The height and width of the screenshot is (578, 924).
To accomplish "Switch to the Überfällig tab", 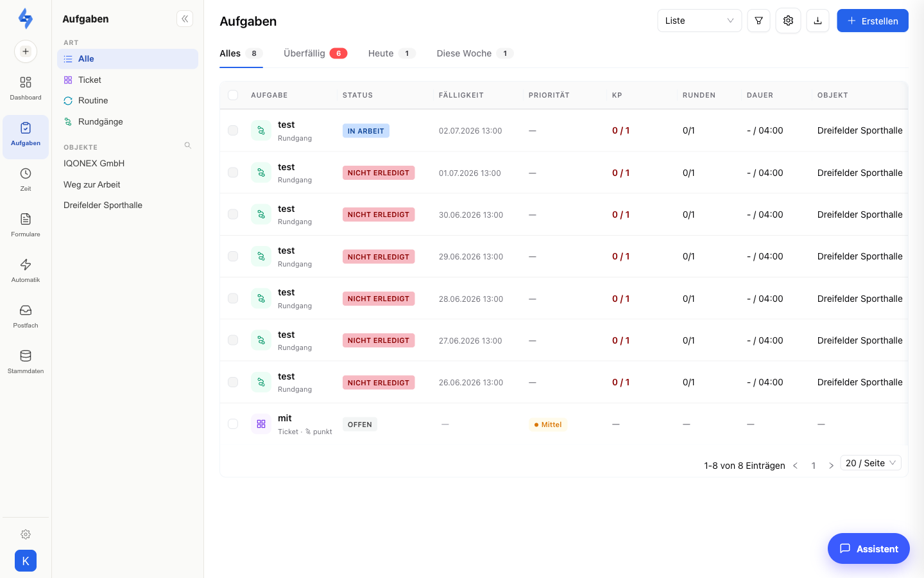I will tap(316, 53).
